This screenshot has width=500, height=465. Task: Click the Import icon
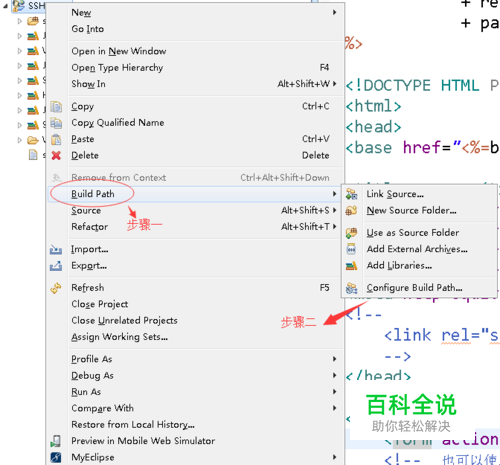[x=56, y=249]
